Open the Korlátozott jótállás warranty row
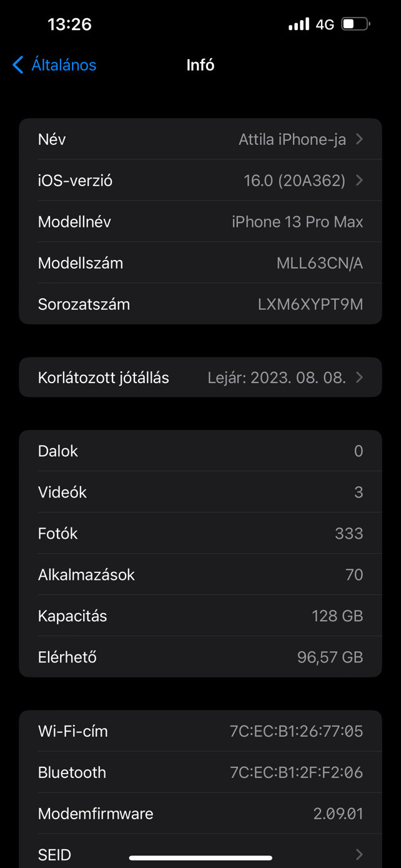 coord(200,377)
